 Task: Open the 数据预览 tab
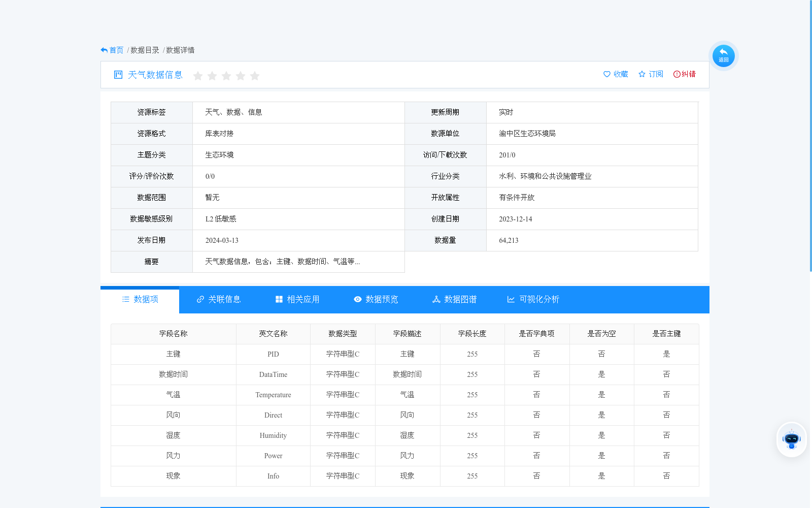tap(376, 300)
